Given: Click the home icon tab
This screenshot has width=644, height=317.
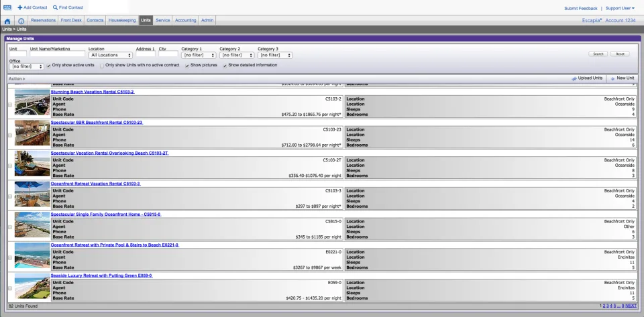Looking at the screenshot, I should [7, 21].
